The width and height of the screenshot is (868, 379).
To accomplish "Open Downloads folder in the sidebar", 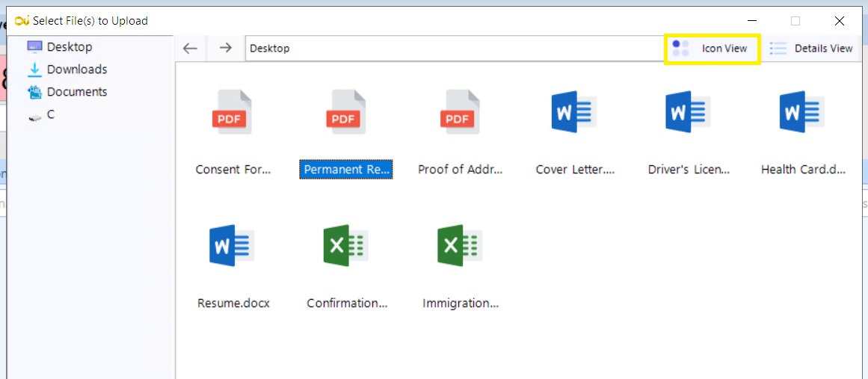I will [76, 70].
